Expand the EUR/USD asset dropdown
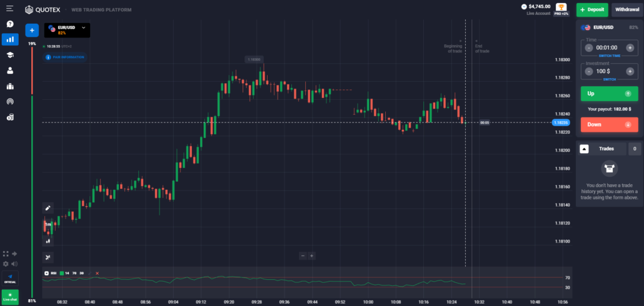This screenshot has width=644, height=306. pos(83,27)
